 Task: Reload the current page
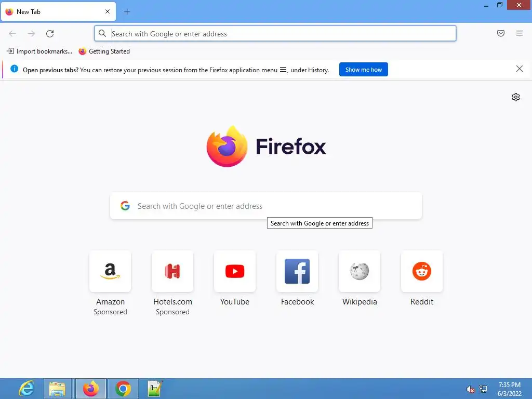coord(50,33)
